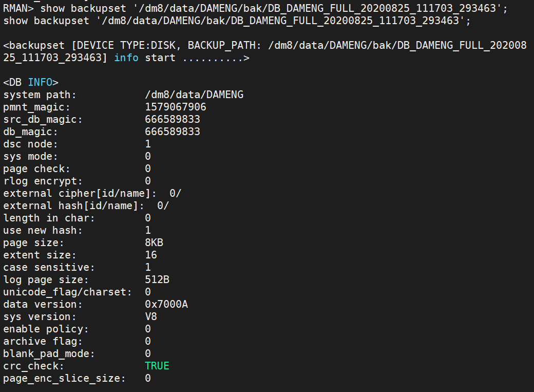Click the "external hash[id/name]" label
Image resolution: width=534 pixels, height=392 pixels.
coord(73,206)
